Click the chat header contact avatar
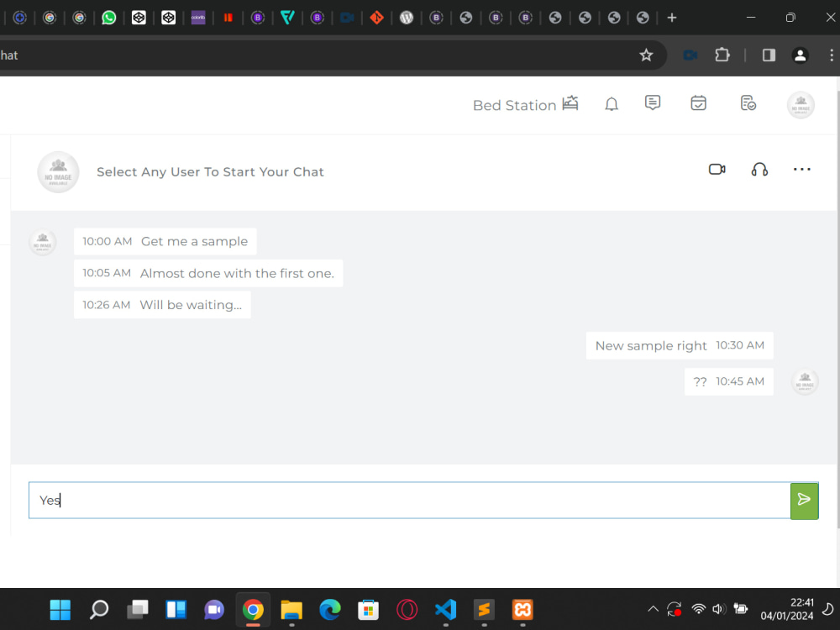The height and width of the screenshot is (630, 840). click(59, 172)
